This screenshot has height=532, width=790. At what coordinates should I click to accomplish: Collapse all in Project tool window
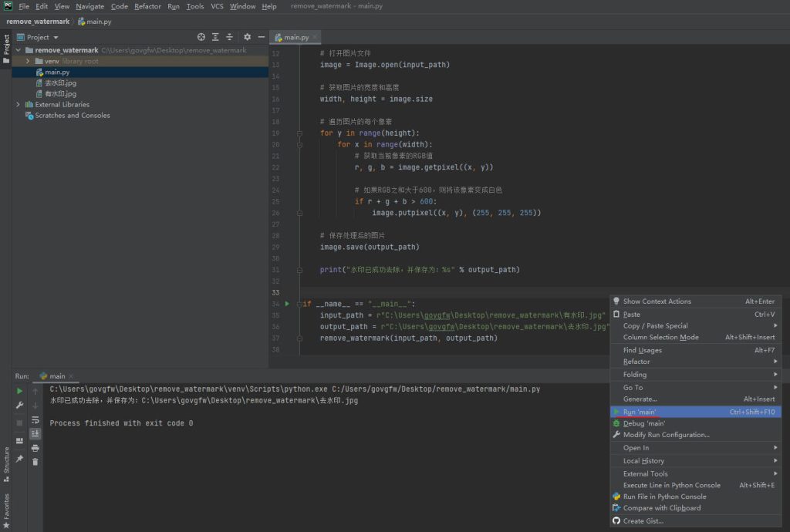(x=229, y=37)
